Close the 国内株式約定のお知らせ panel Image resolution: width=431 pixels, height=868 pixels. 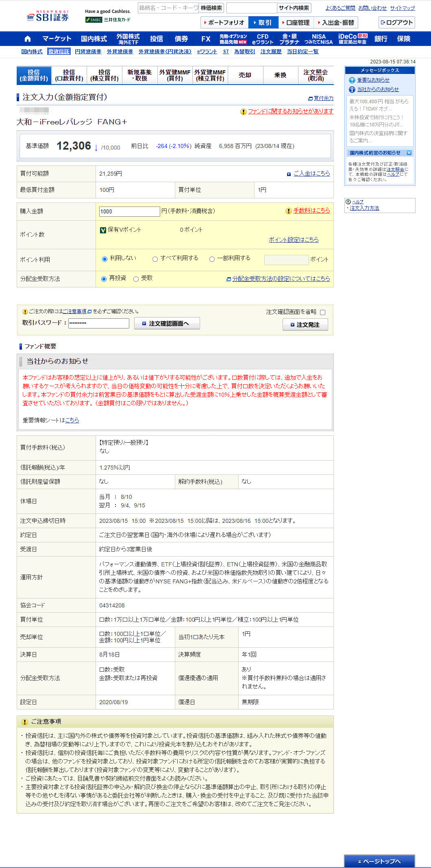point(409,153)
